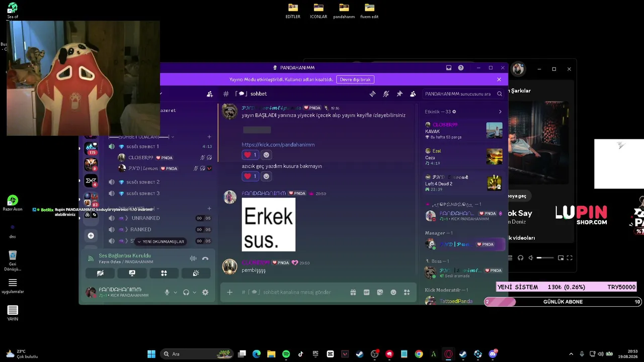Join the seslı sohbet 3 voice channel
Screen dimensions: 644x362
(x=161, y=194)
